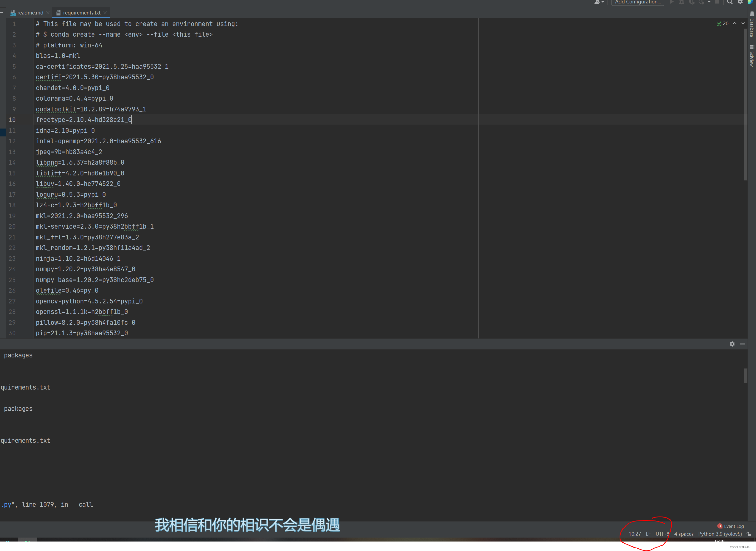Click the '# platform: win-64' comment line
The height and width of the screenshot is (551, 756).
(69, 45)
